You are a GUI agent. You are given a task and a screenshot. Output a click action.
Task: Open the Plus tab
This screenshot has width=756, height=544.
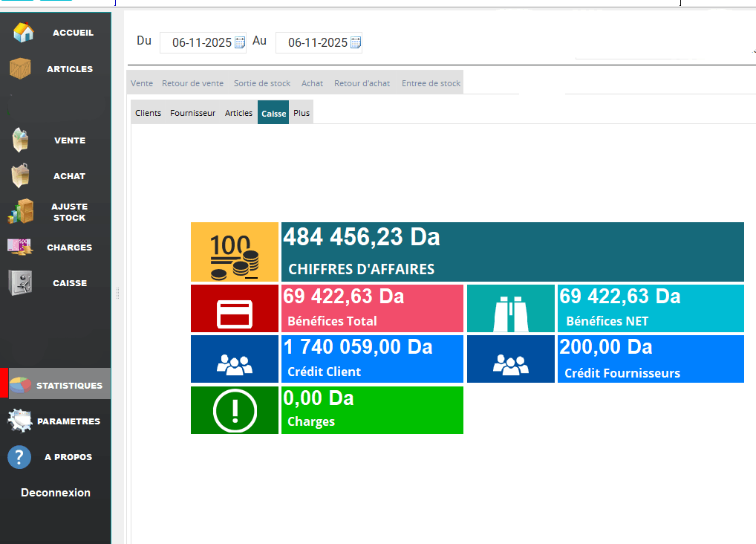(301, 113)
